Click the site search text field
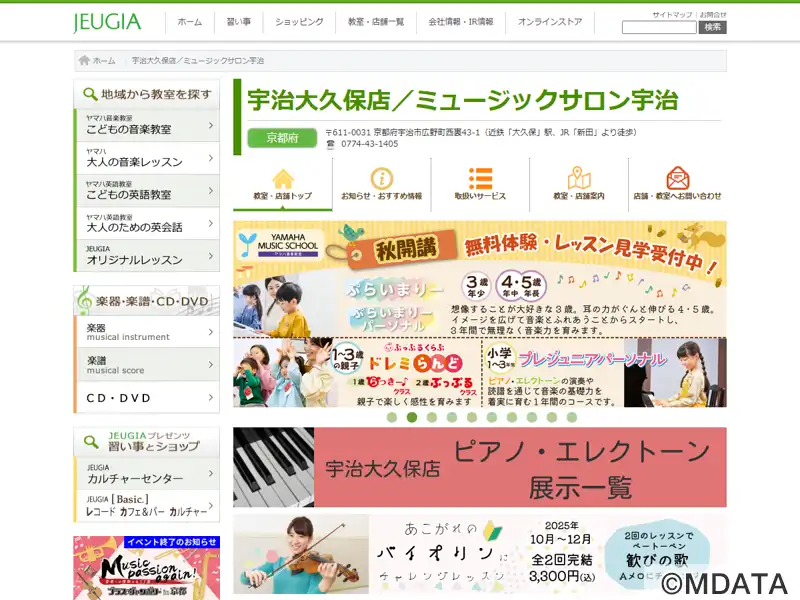This screenshot has width=800, height=600. (659, 28)
